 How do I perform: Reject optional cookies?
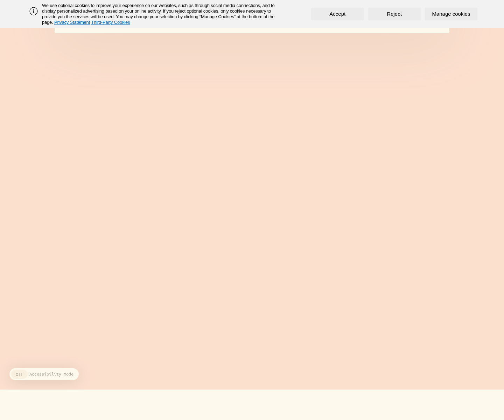click(x=394, y=14)
